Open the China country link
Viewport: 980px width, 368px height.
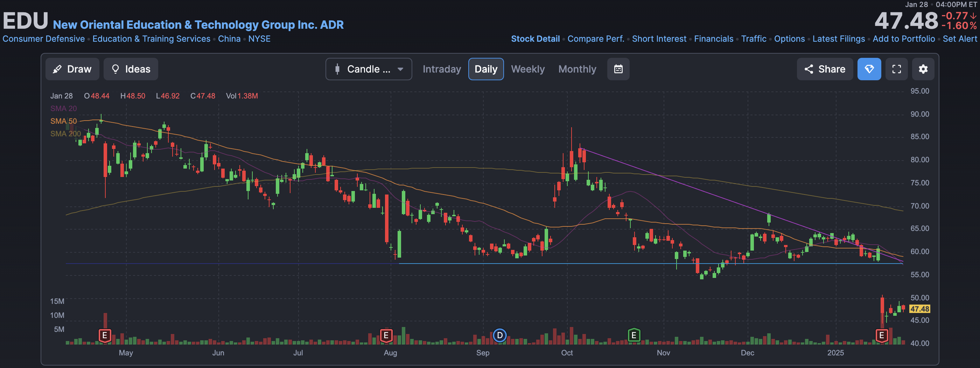tap(229, 39)
